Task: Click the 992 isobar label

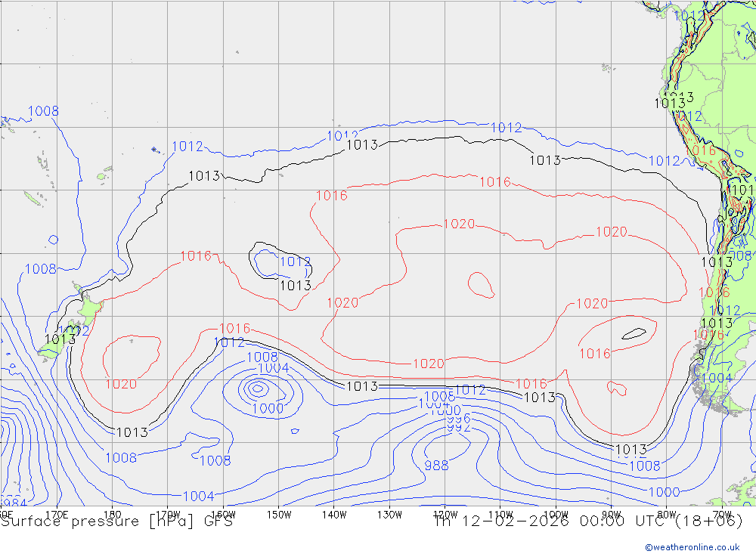Action: [458, 428]
